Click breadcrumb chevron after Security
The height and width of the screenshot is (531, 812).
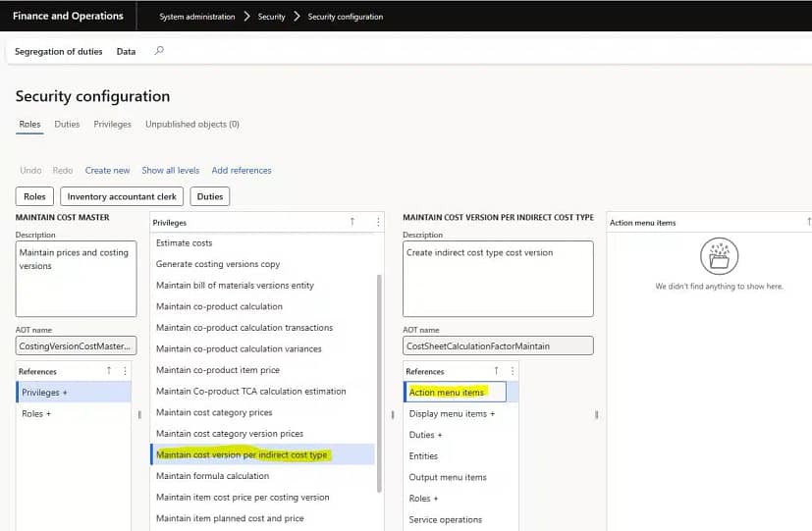[297, 17]
